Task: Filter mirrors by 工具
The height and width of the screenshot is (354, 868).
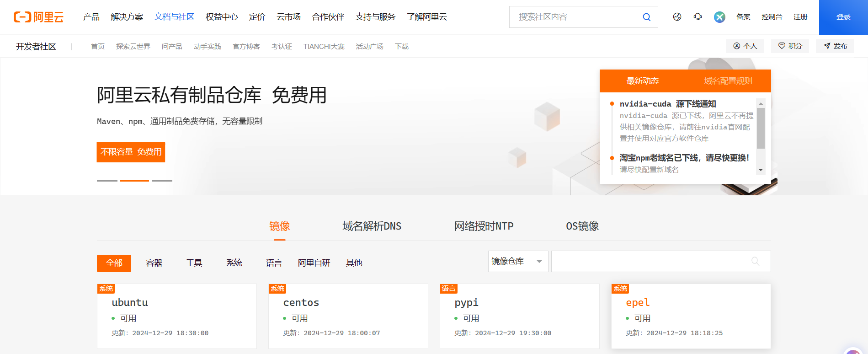Action: [194, 263]
